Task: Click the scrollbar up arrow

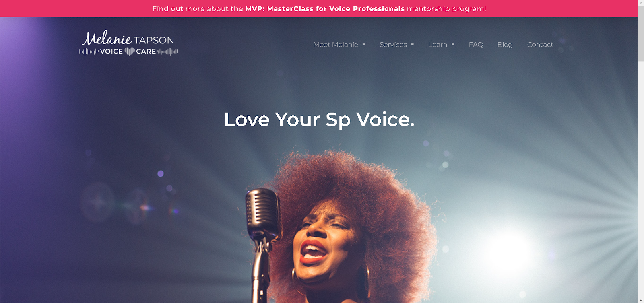Action: (x=641, y=3)
